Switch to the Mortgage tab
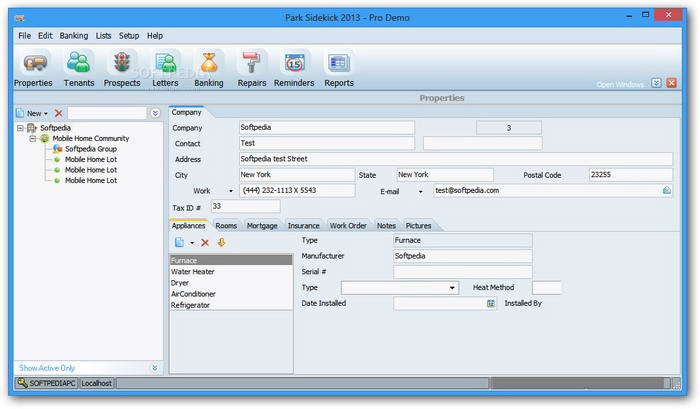The image size is (700, 409). pyautogui.click(x=262, y=226)
